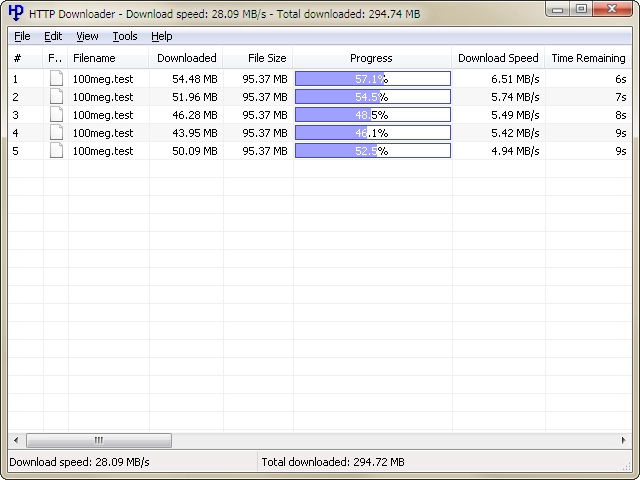Open the Tools menu

click(125, 36)
